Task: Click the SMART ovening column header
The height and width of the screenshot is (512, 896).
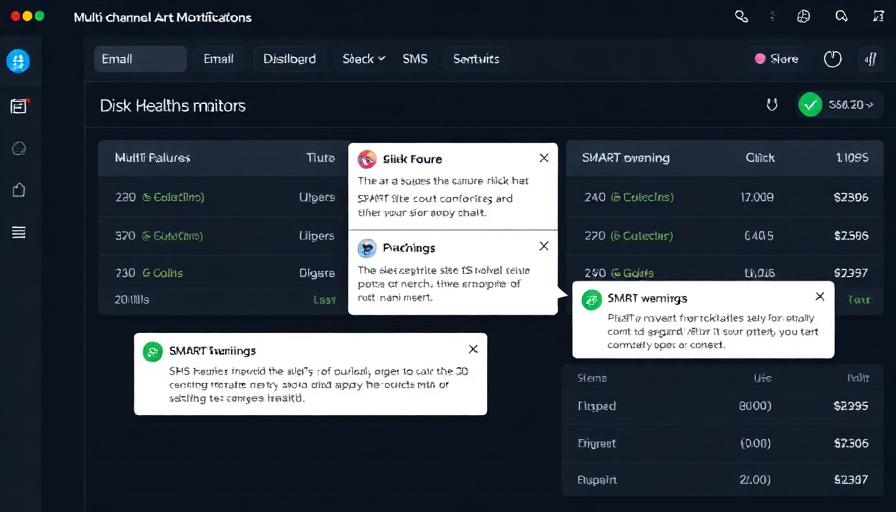Action: coord(626,158)
